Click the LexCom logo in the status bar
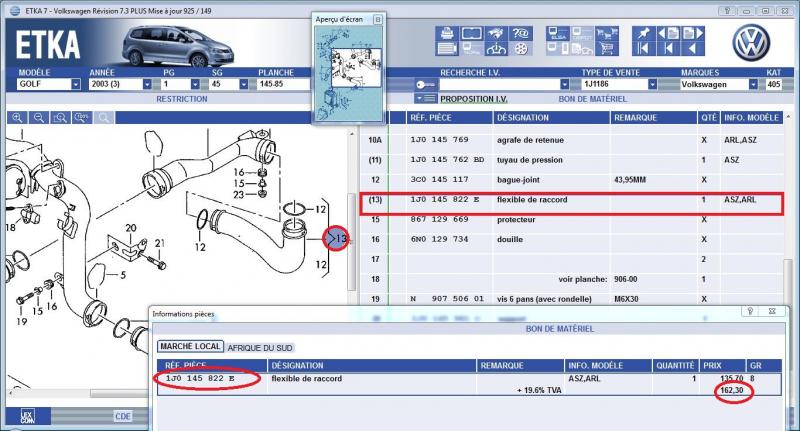The width and height of the screenshot is (800, 431). click(28, 417)
